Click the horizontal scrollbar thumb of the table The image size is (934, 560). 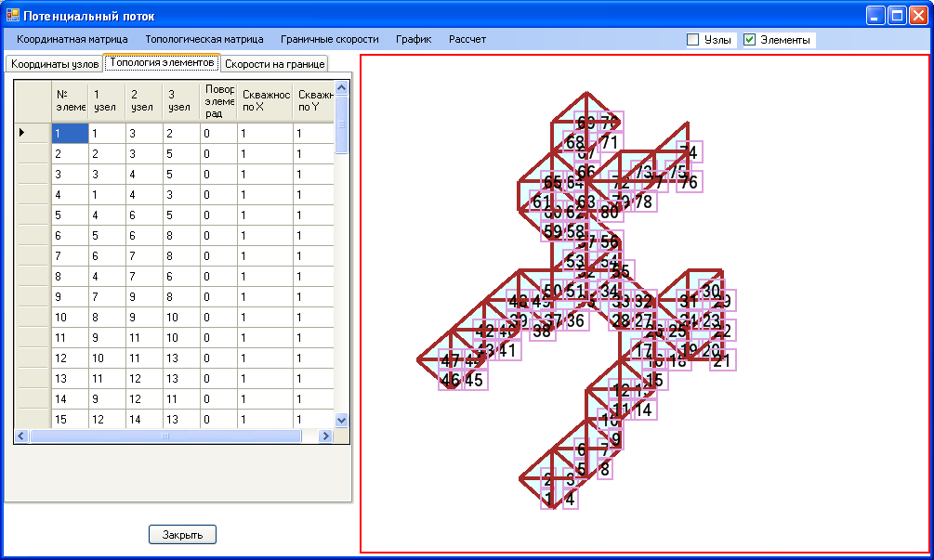pos(165,436)
